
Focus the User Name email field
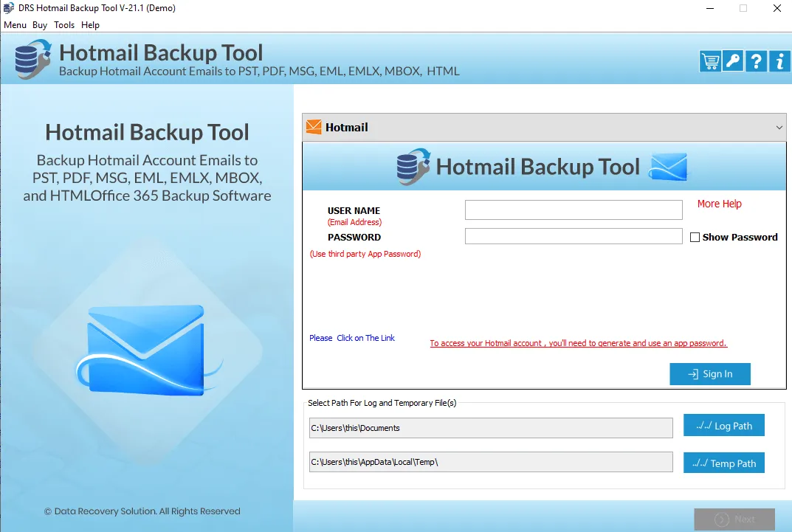coord(574,210)
